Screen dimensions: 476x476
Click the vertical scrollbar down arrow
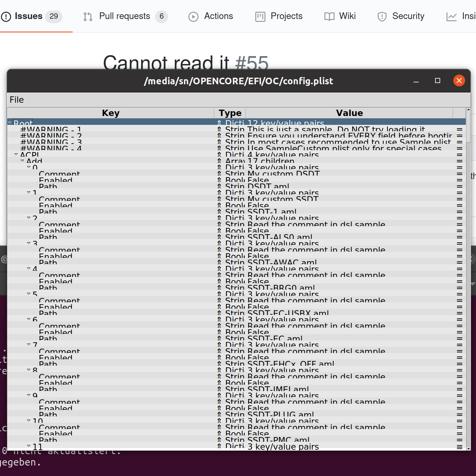pyautogui.click(x=469, y=448)
